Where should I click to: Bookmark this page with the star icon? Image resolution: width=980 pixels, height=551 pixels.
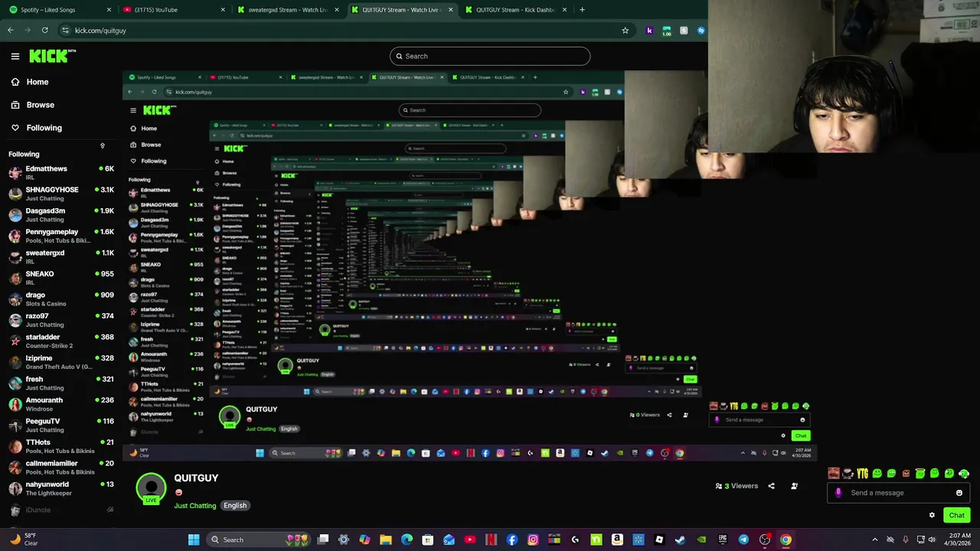tap(625, 31)
